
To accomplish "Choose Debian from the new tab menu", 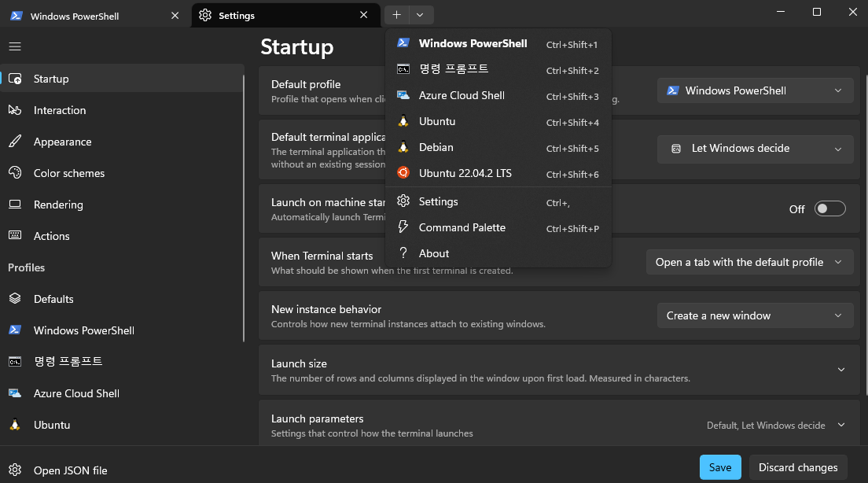I will point(436,147).
